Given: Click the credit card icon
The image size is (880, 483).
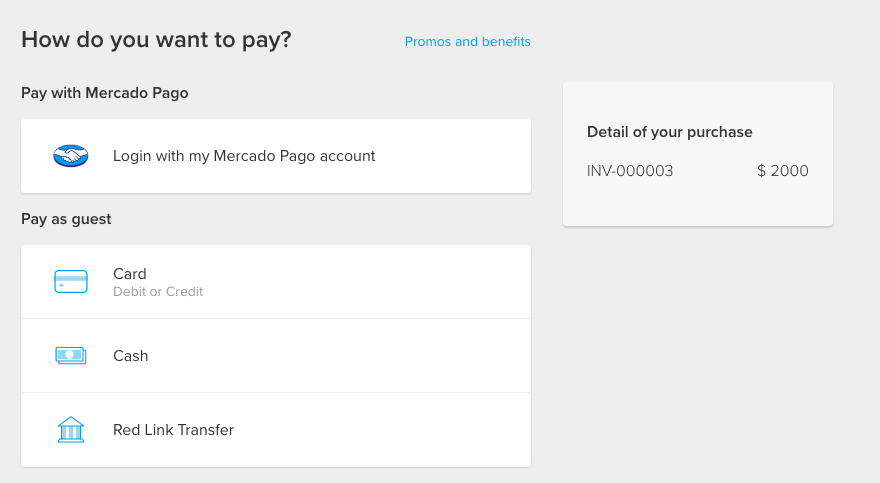Looking at the screenshot, I should click(71, 282).
